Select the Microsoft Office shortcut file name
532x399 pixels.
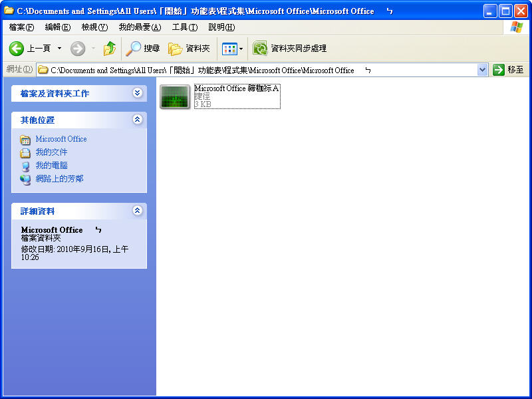237,88
